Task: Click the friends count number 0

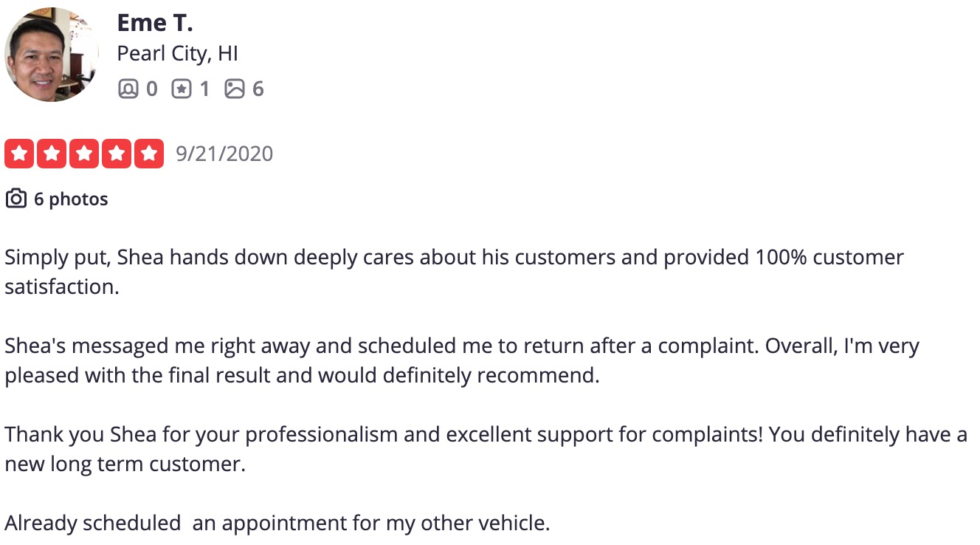Action: [x=151, y=89]
